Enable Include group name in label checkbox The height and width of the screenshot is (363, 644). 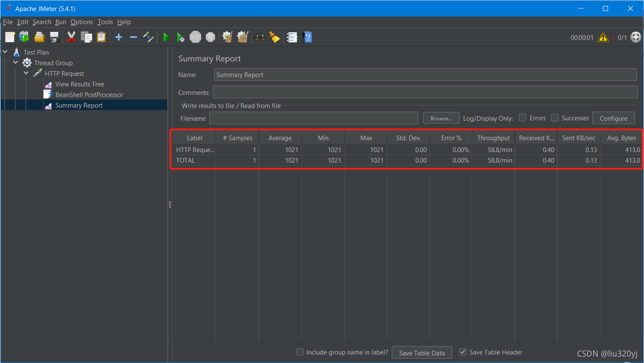(300, 352)
